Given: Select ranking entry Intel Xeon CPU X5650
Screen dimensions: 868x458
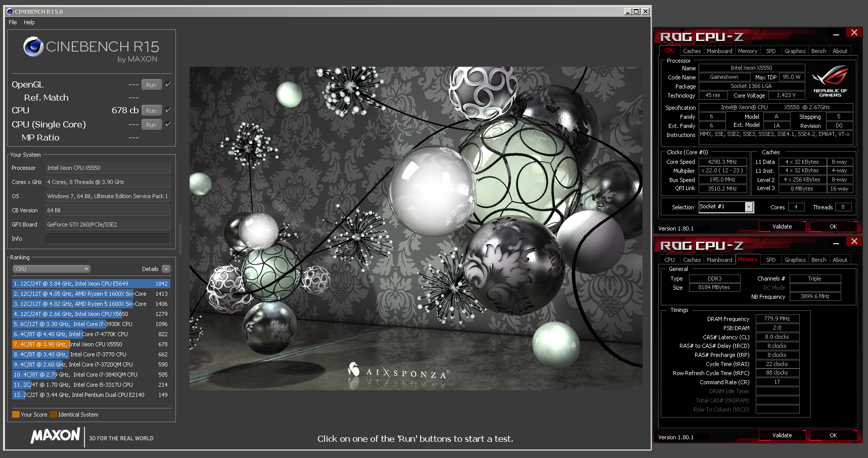Looking at the screenshot, I should pos(91,314).
